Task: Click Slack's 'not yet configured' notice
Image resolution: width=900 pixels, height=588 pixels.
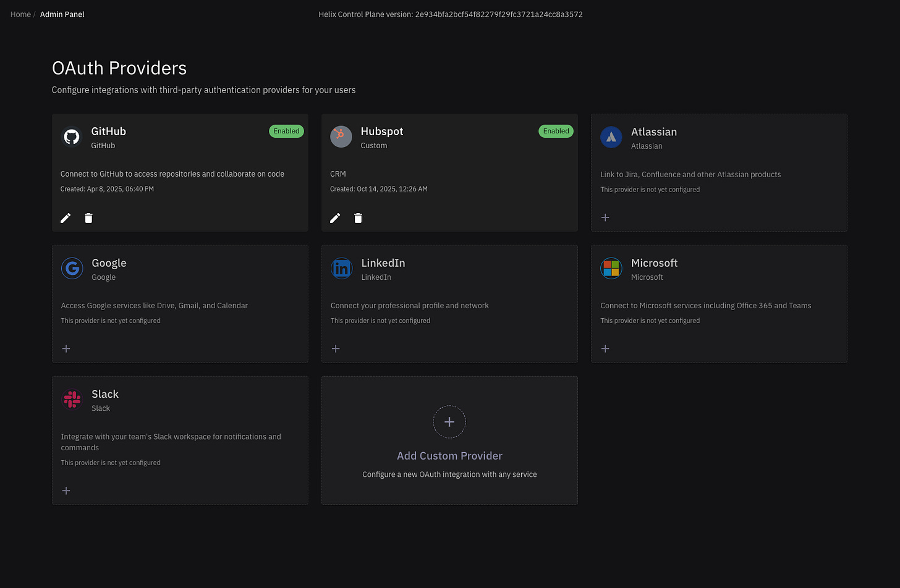Action: [x=111, y=463]
